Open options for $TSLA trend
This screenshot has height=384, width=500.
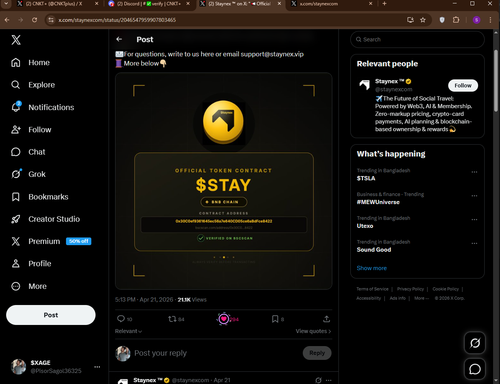(x=474, y=172)
